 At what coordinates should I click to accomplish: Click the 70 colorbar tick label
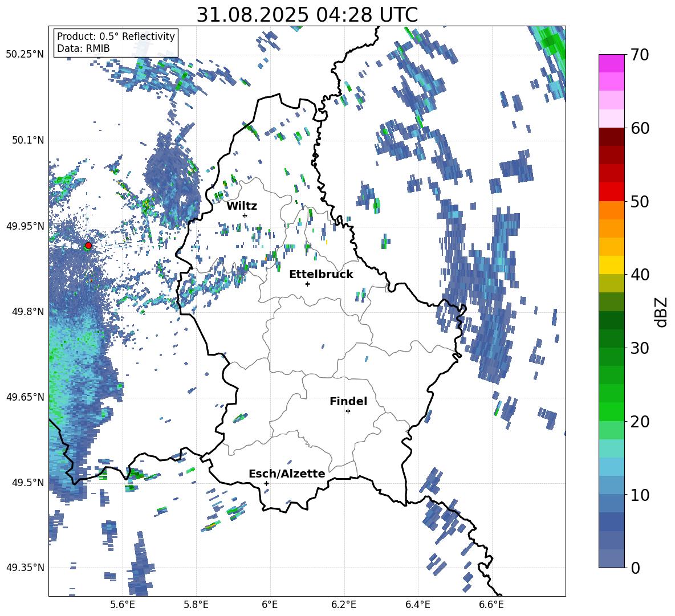(639, 55)
